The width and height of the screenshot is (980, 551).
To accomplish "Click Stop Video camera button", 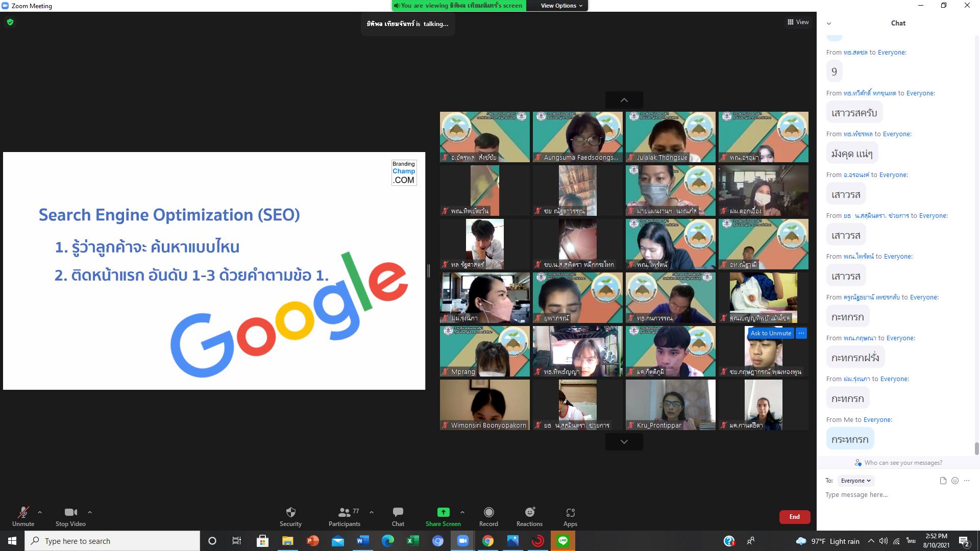I will (70, 516).
